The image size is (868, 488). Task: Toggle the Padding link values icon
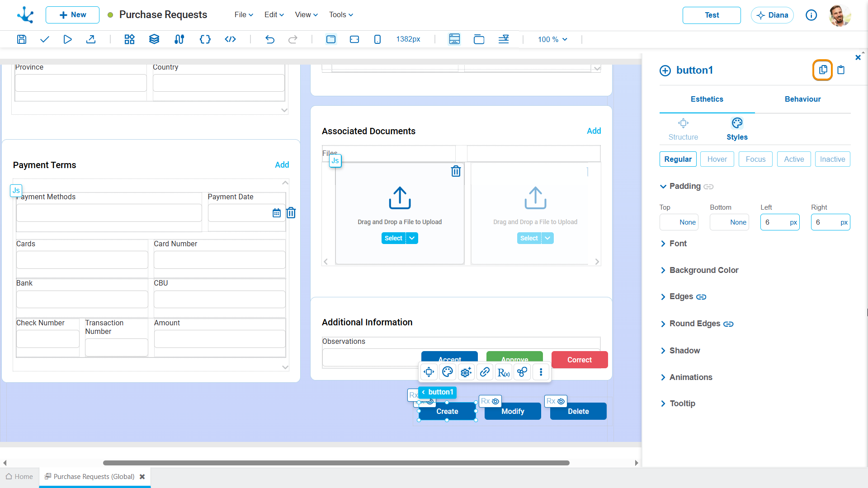click(708, 187)
